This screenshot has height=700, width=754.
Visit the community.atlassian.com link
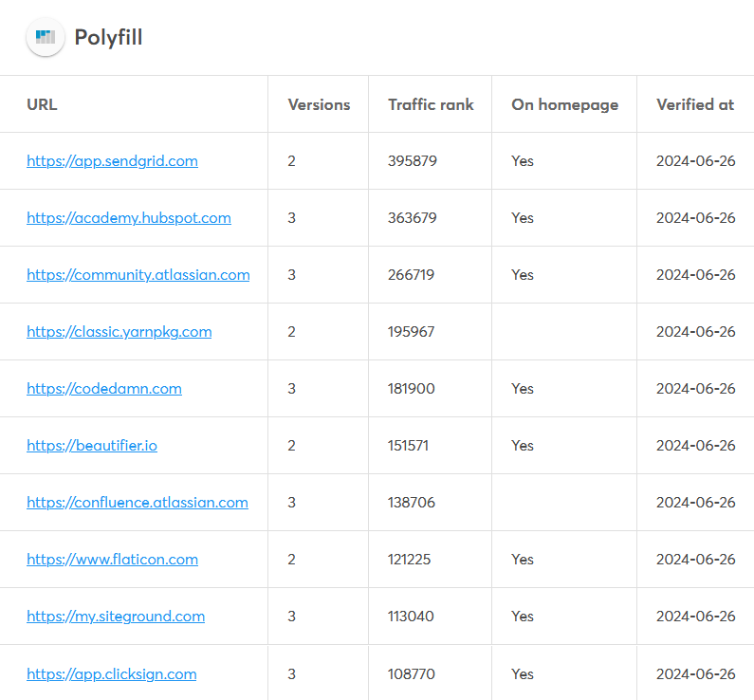[x=138, y=274]
